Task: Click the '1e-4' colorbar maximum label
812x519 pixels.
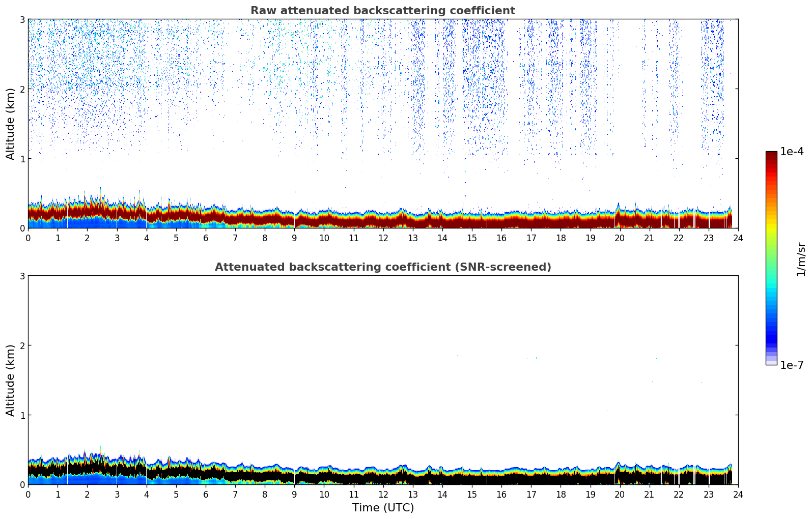Action: (792, 152)
